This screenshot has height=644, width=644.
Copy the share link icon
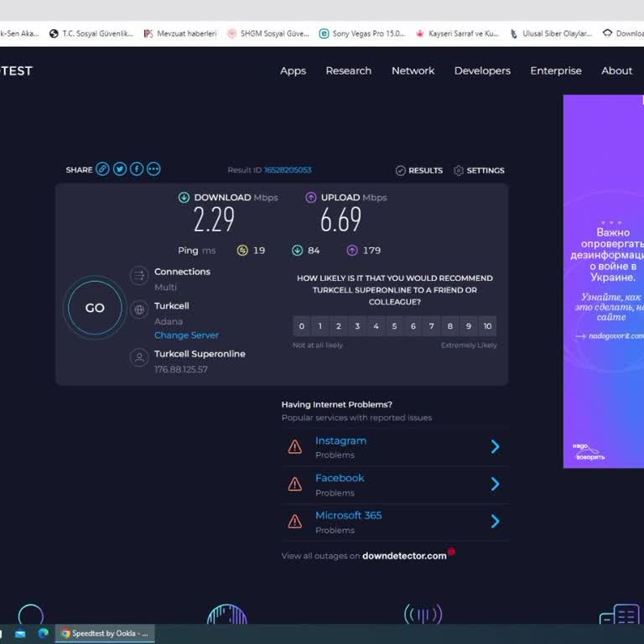(x=102, y=169)
